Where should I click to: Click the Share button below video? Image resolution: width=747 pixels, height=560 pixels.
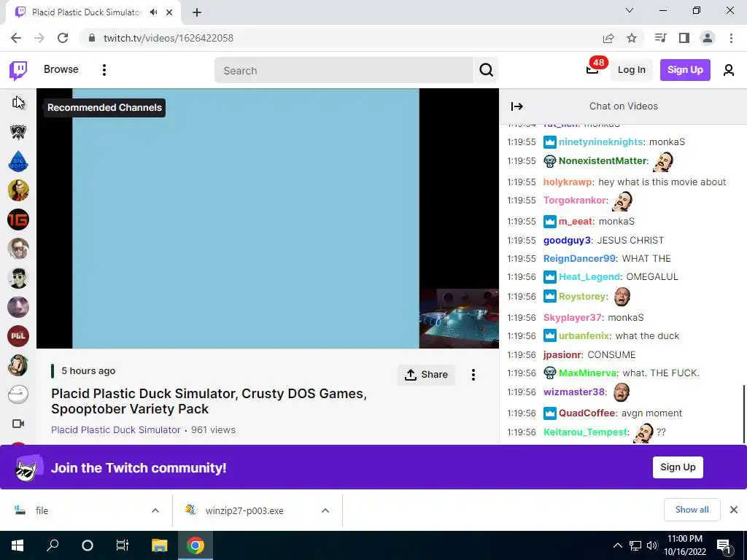point(426,375)
